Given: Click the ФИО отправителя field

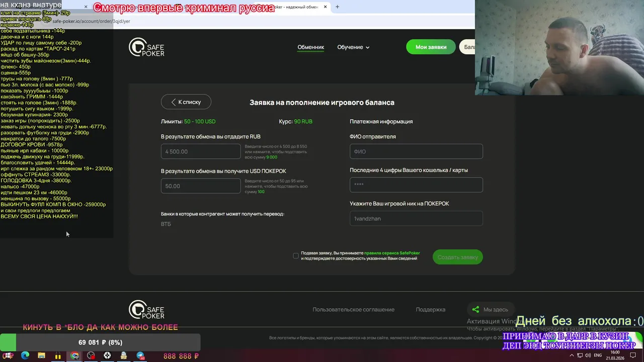Looking at the screenshot, I should (x=416, y=151).
